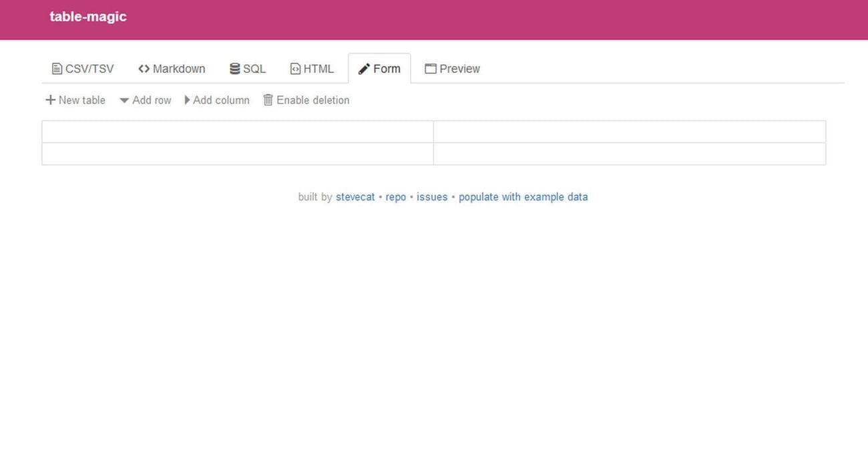Click the HTML file icon

click(x=295, y=69)
